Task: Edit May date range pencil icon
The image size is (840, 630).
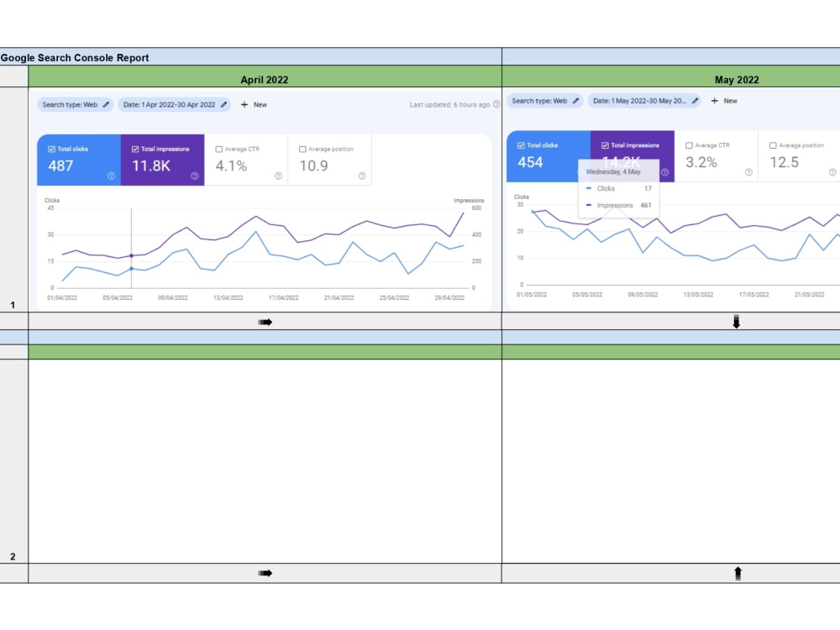Action: tap(695, 101)
